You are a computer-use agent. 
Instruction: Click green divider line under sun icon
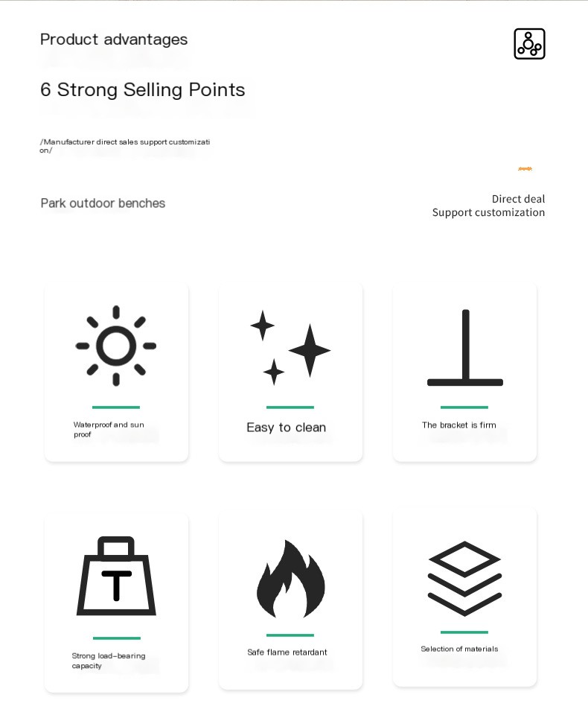116,407
